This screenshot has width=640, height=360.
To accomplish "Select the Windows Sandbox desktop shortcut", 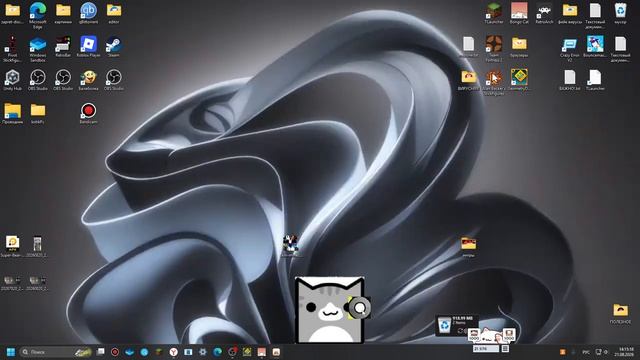I will tap(38, 49).
